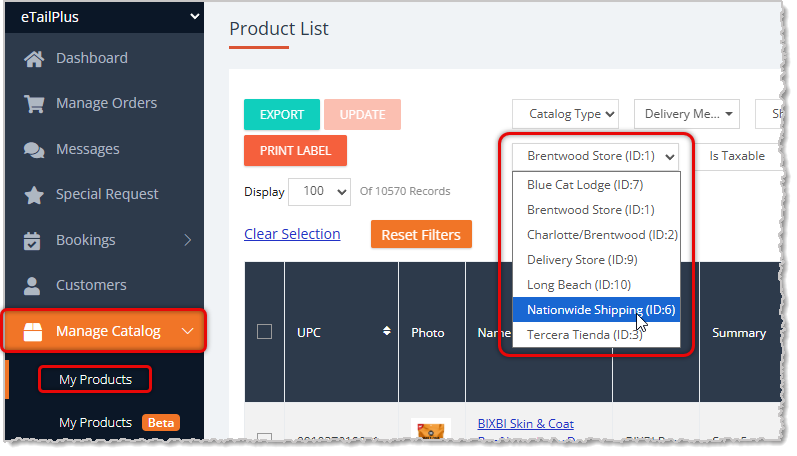Click the Messages chat bubbles icon
Image resolution: width=797 pixels, height=456 pixels.
click(34, 150)
